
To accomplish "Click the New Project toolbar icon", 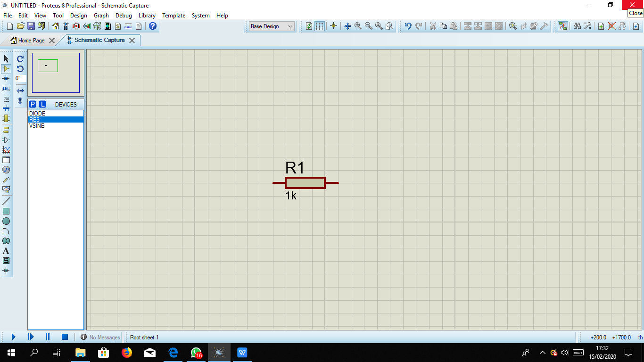I will (x=9, y=26).
